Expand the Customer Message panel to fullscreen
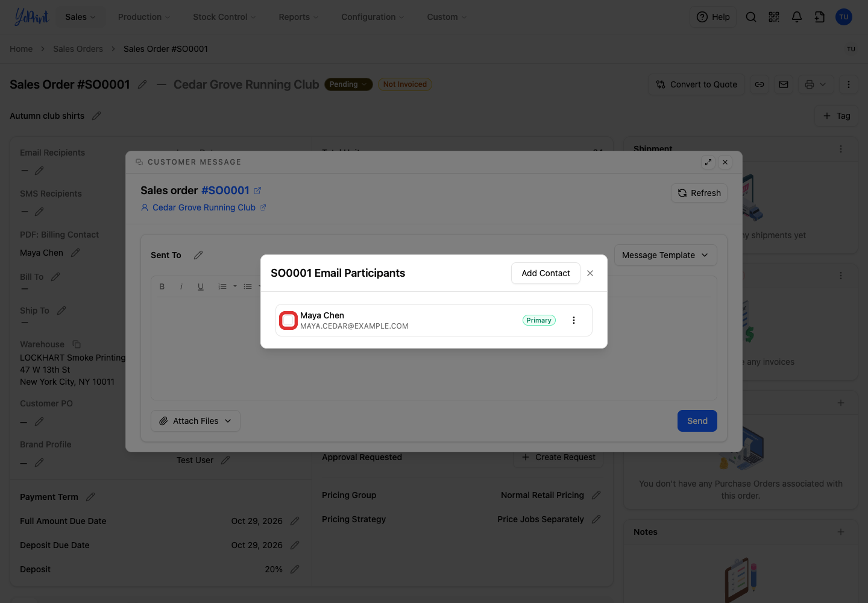Viewport: 868px width, 603px height. coord(708,162)
